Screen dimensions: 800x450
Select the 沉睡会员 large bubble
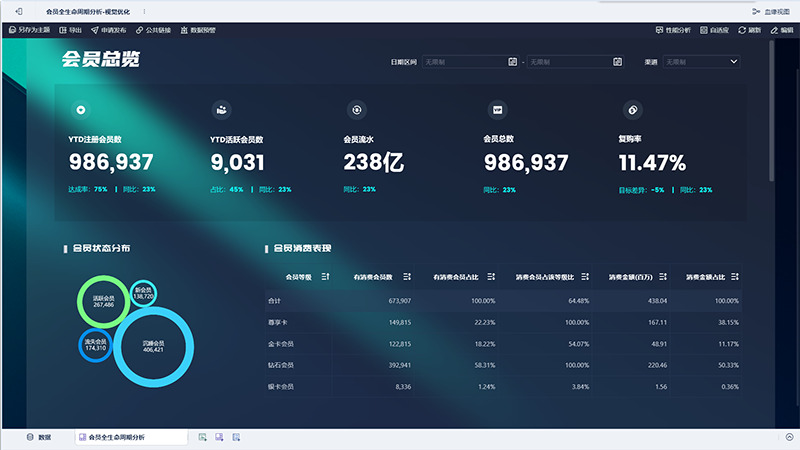(x=154, y=347)
